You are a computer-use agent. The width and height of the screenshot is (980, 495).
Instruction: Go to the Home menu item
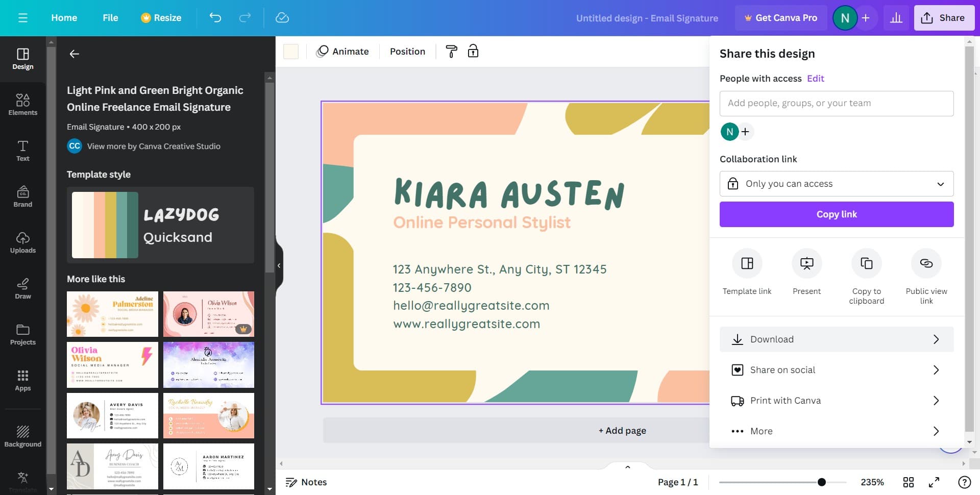64,18
